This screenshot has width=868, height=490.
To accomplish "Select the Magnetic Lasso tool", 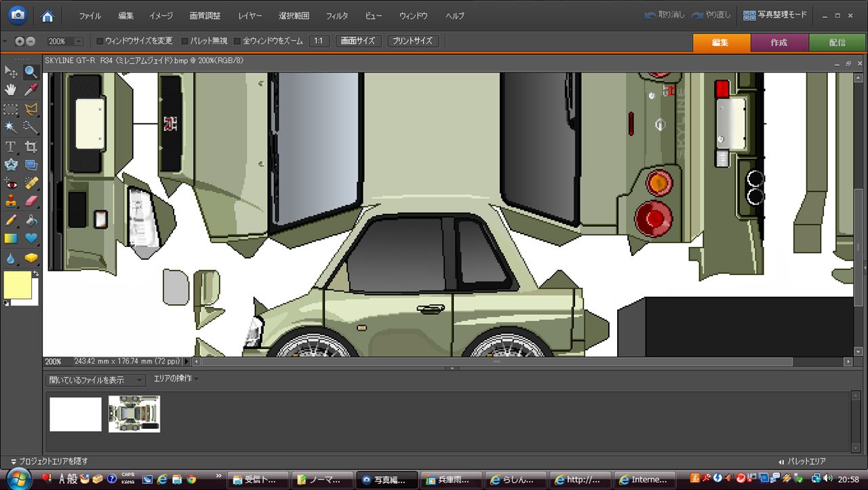I will 31,109.
